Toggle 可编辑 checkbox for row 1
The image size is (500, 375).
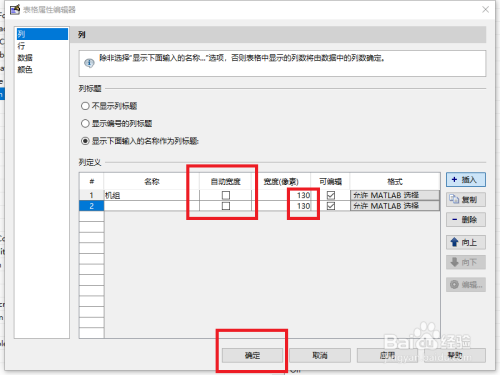pyautogui.click(x=331, y=195)
